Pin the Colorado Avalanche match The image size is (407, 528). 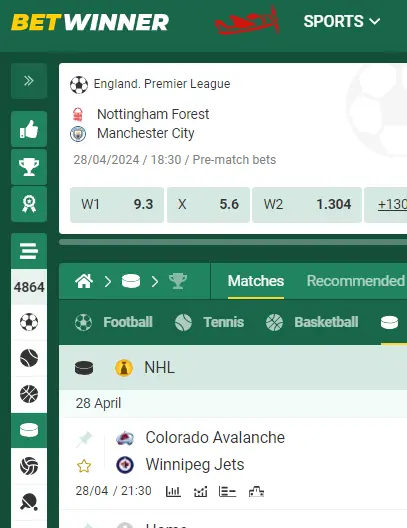84,439
